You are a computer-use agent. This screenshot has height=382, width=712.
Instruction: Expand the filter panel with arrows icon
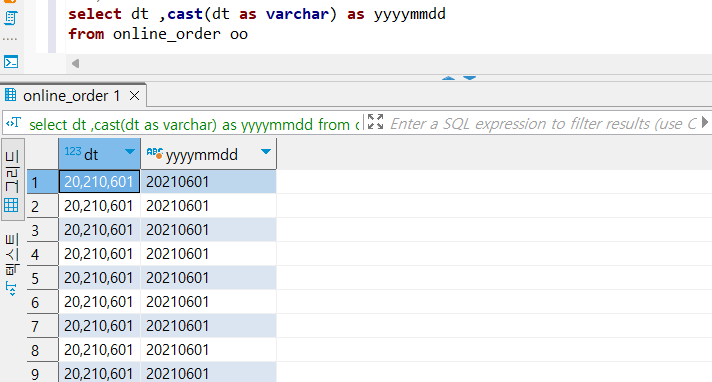375,122
